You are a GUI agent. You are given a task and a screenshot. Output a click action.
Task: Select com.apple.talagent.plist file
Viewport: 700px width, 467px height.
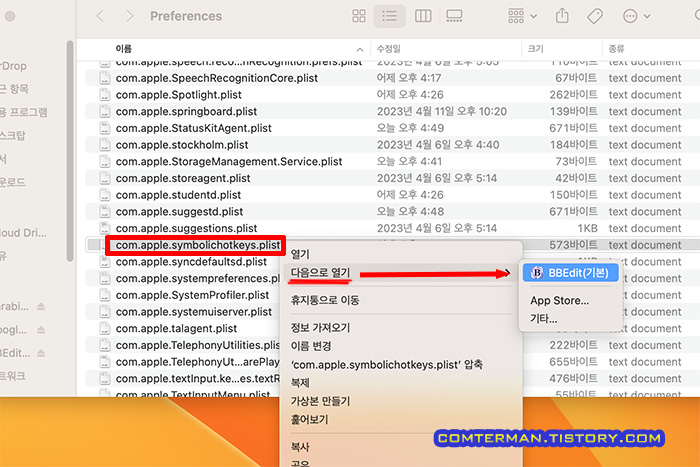(x=176, y=329)
